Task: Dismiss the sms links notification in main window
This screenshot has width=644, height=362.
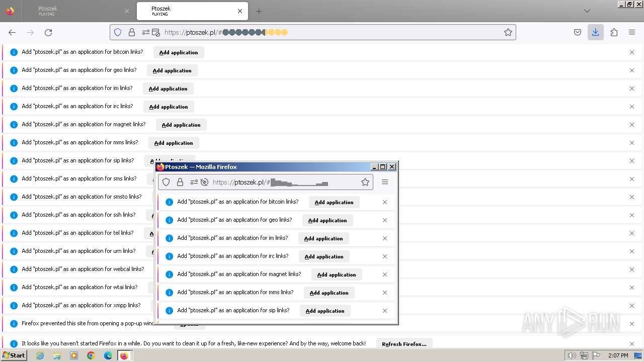Action: pos(632,179)
